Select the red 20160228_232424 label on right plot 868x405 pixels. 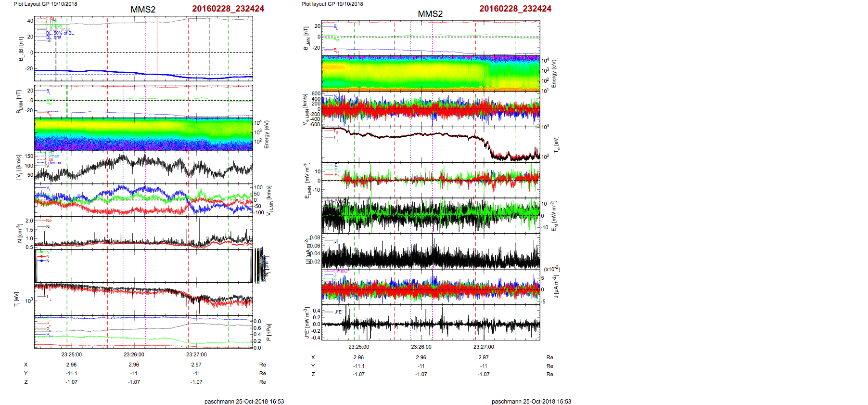tap(515, 9)
